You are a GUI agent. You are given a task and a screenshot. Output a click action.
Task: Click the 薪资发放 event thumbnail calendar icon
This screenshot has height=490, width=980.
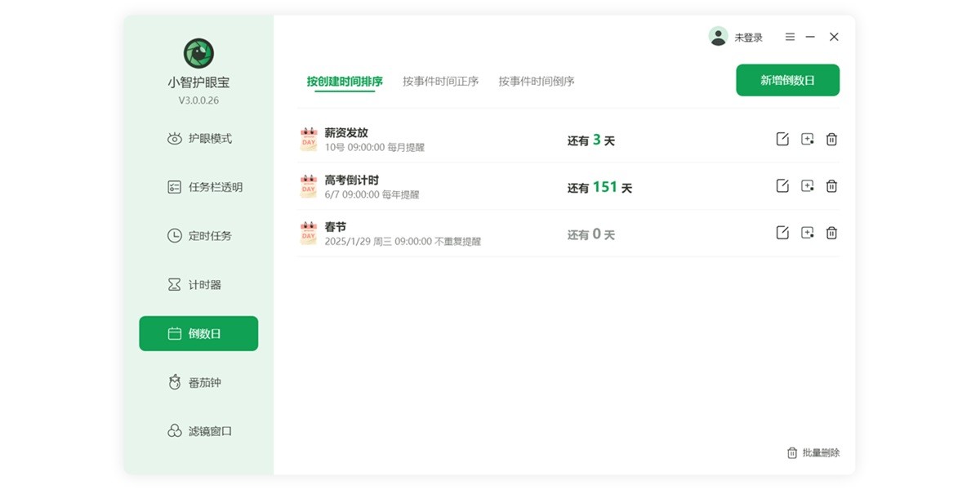tap(308, 139)
